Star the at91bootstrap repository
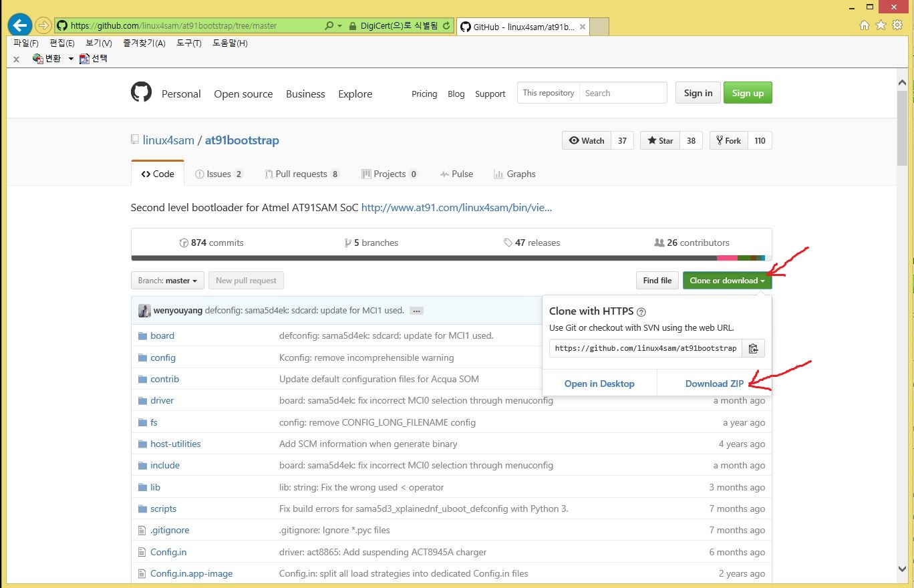Screen dimensions: 914x588 (659, 140)
